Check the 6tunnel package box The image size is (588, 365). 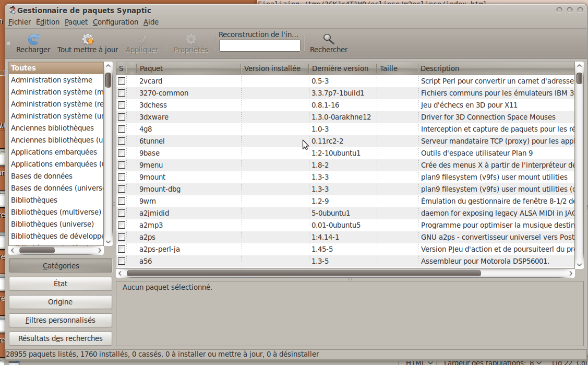pos(122,141)
